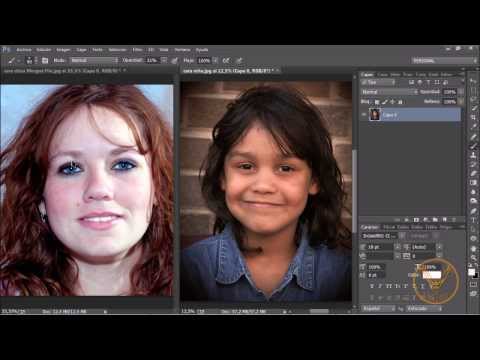The image size is (480, 360).
Task: Click the font size field
Action: coord(380,247)
